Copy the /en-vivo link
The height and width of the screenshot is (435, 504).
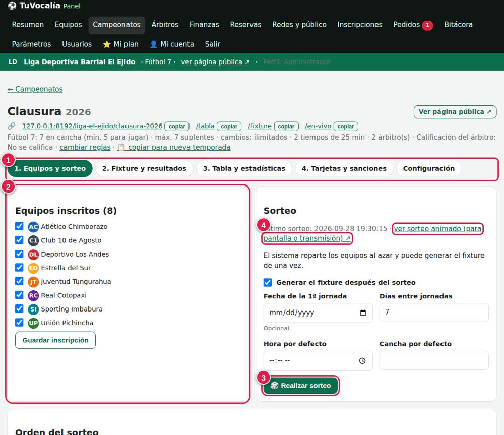tap(346, 127)
